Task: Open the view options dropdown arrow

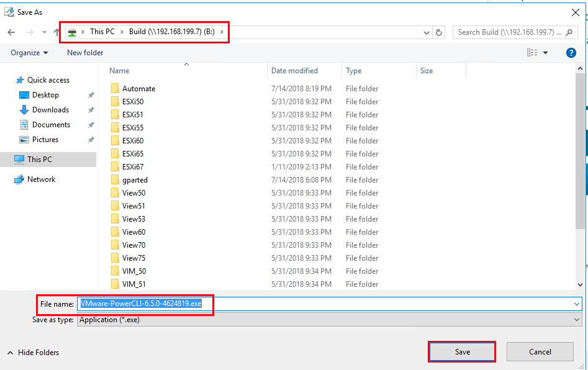Action: click(545, 53)
